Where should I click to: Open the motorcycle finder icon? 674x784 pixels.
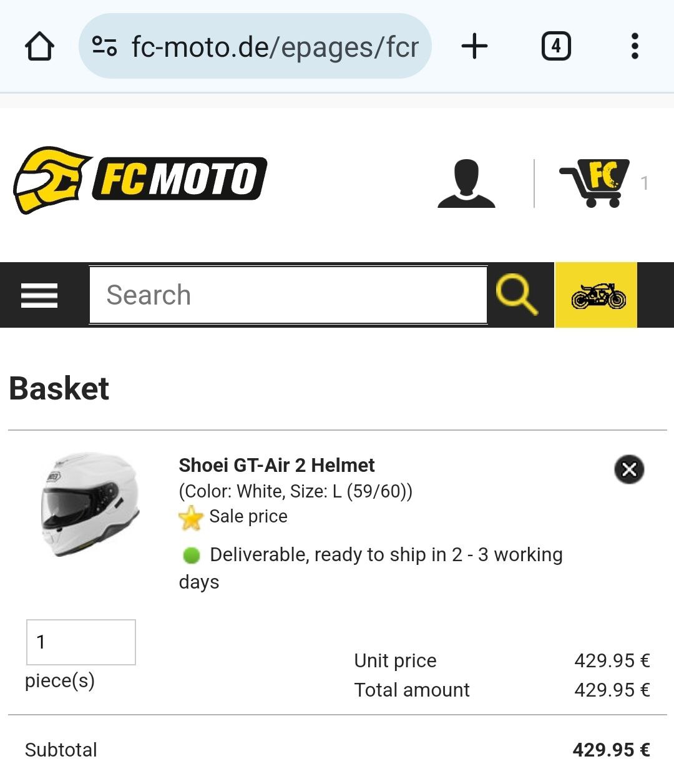coord(597,295)
